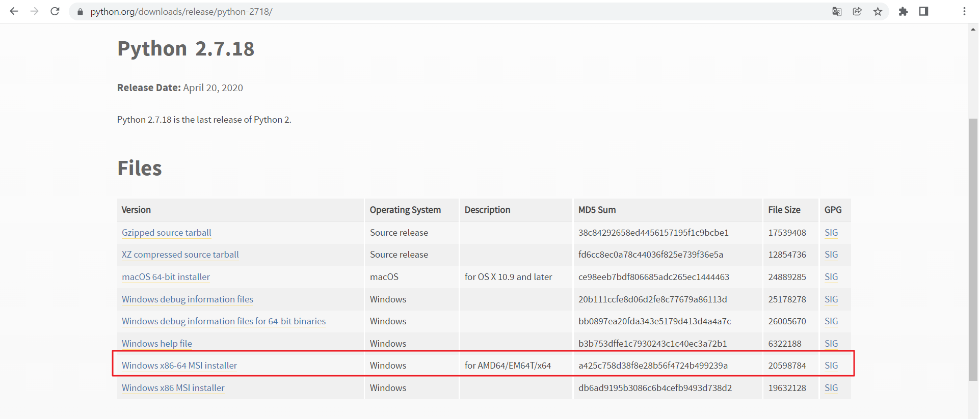980x419 pixels.
Task: Download Windows help file
Action: click(x=157, y=344)
